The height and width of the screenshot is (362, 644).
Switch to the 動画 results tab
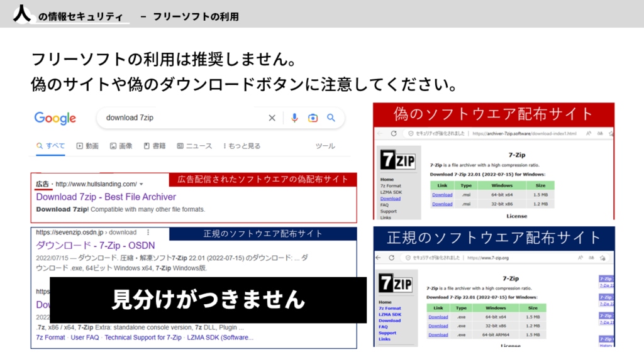[87, 146]
